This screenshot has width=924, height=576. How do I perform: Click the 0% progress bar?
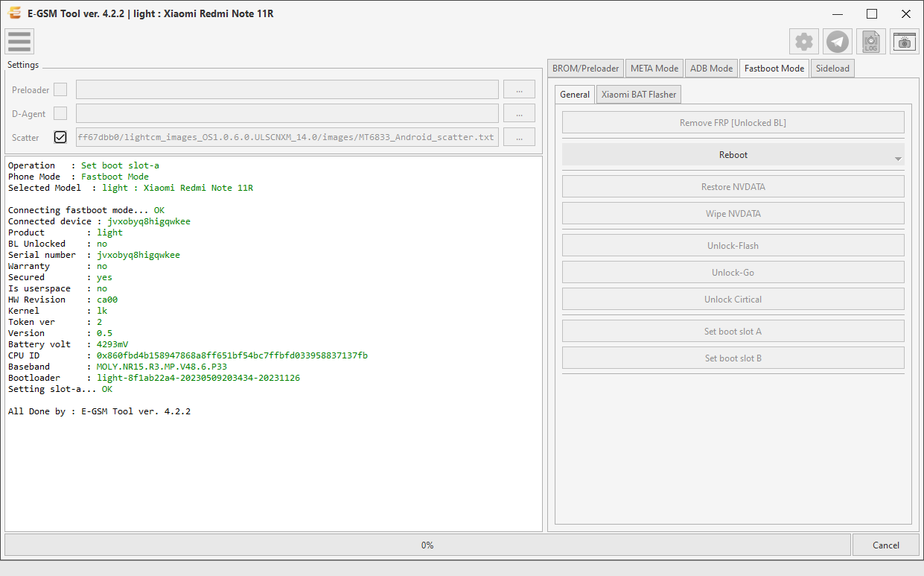click(x=427, y=545)
